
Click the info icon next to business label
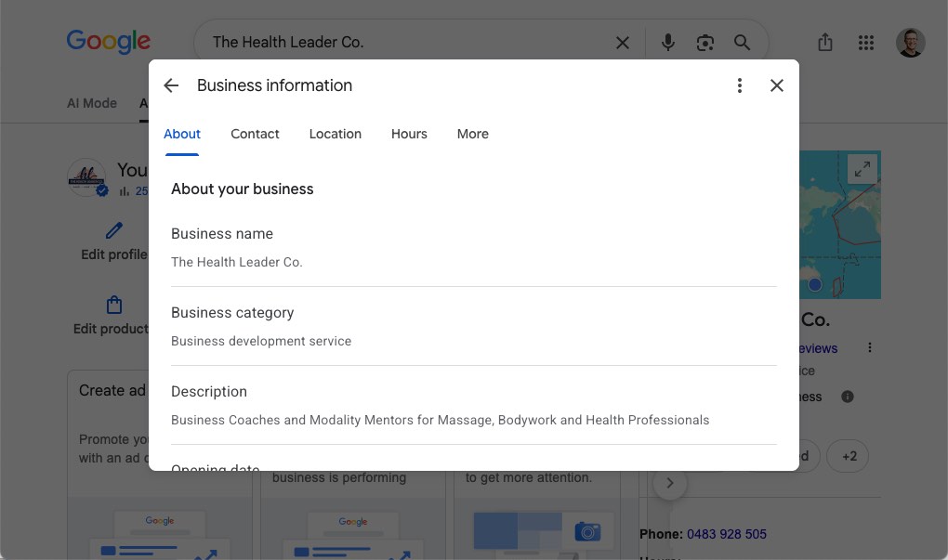pos(848,397)
